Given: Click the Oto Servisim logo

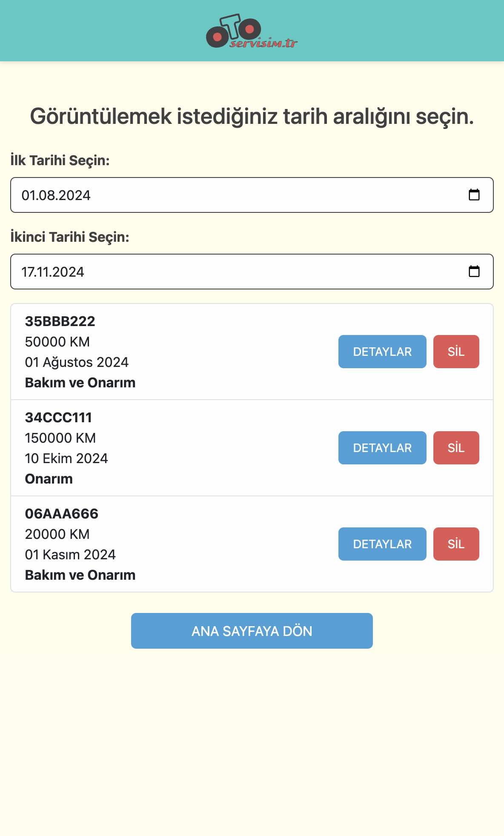Looking at the screenshot, I should coord(252,31).
